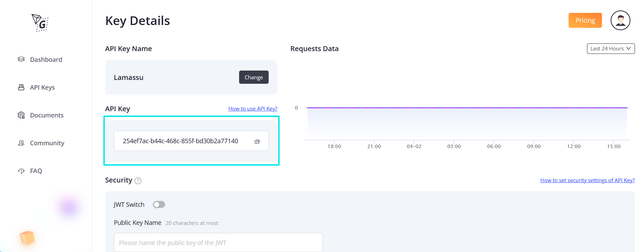Open FAQ menu item

coord(36,171)
